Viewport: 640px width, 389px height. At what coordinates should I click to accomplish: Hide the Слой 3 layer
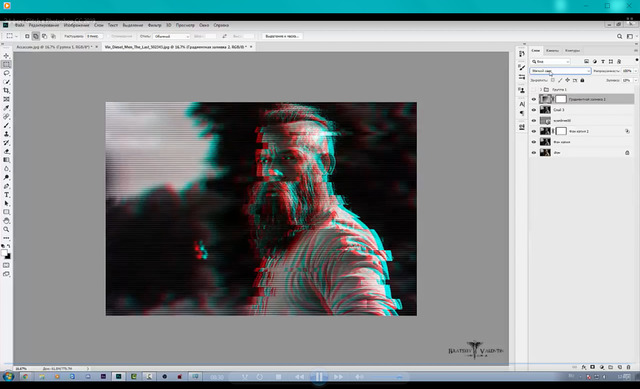(x=533, y=110)
